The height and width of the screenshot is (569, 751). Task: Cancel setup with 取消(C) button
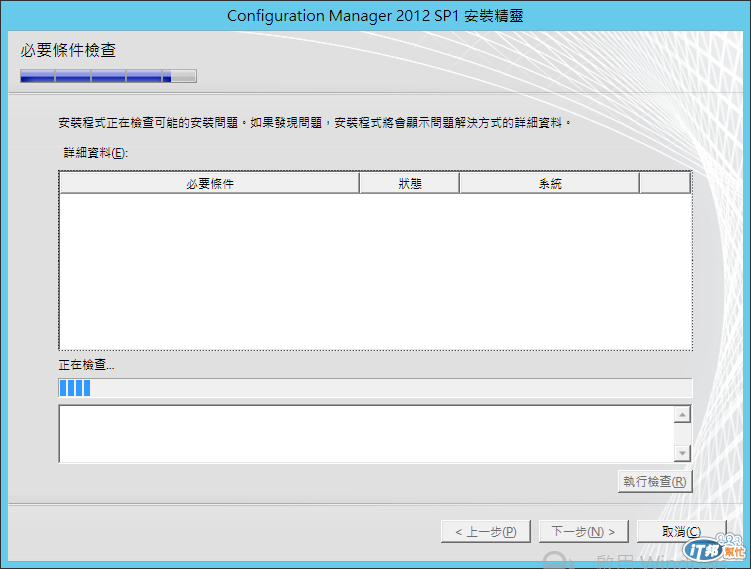point(682,531)
